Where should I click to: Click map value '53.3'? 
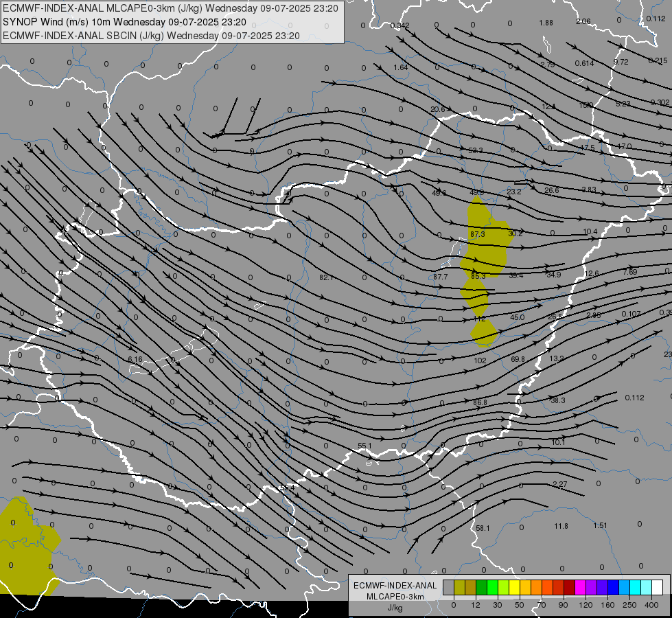coord(476,150)
